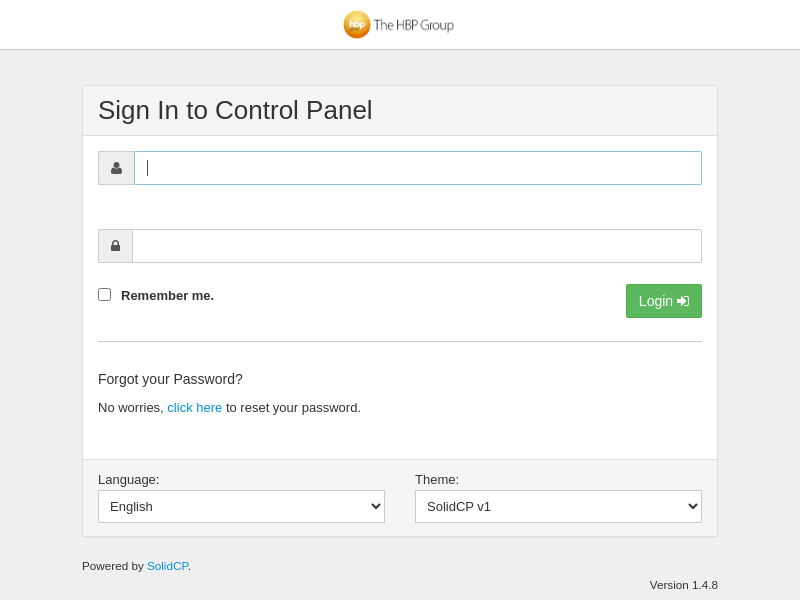Focus the password input field

417,246
